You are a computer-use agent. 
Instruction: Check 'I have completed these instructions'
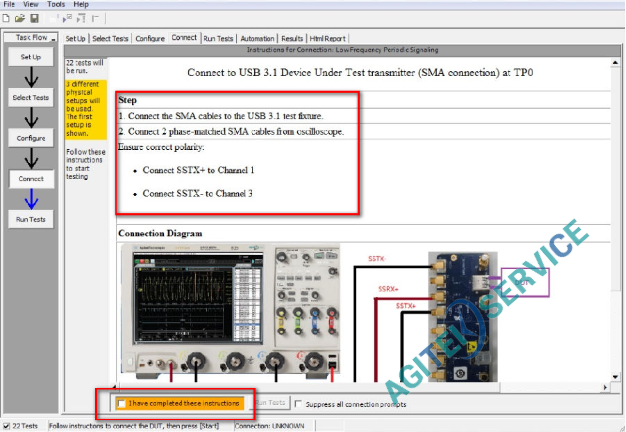click(122, 403)
